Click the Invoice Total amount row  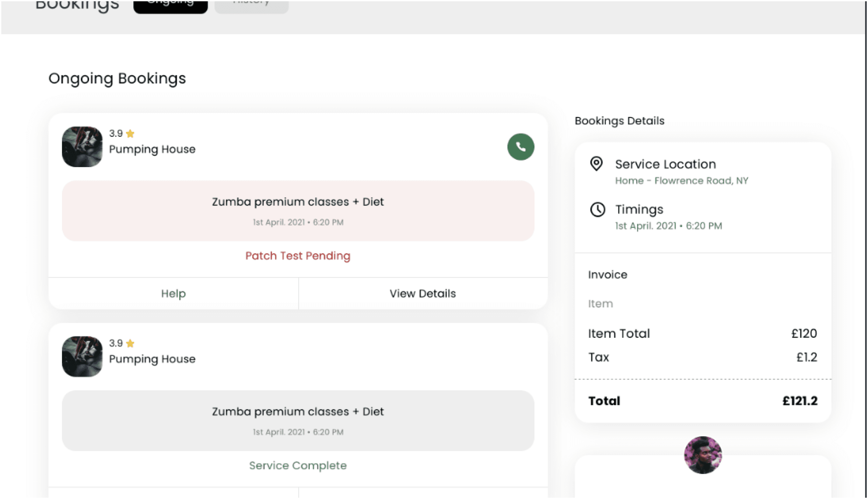703,401
